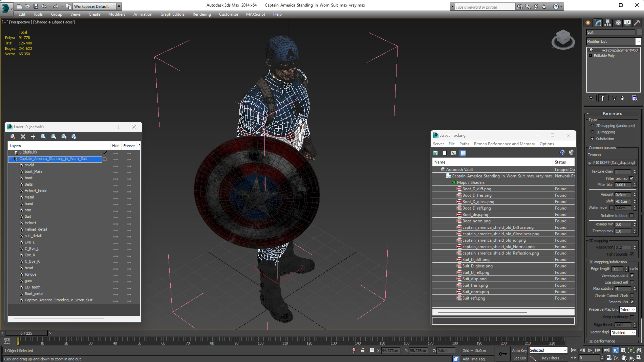644x362 pixels.
Task: Select the Subdivision radio button
Action: 592,139
